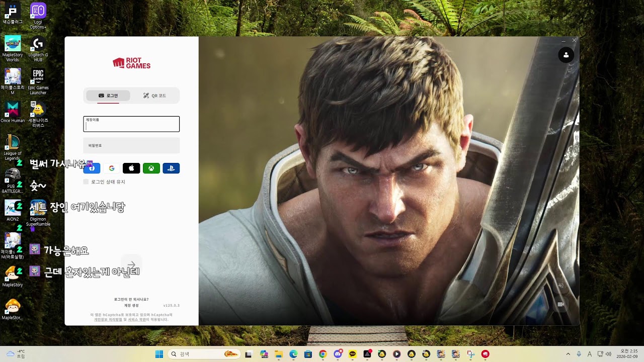
Task: Open the 개인정보 처리방침 link
Action: point(108,319)
